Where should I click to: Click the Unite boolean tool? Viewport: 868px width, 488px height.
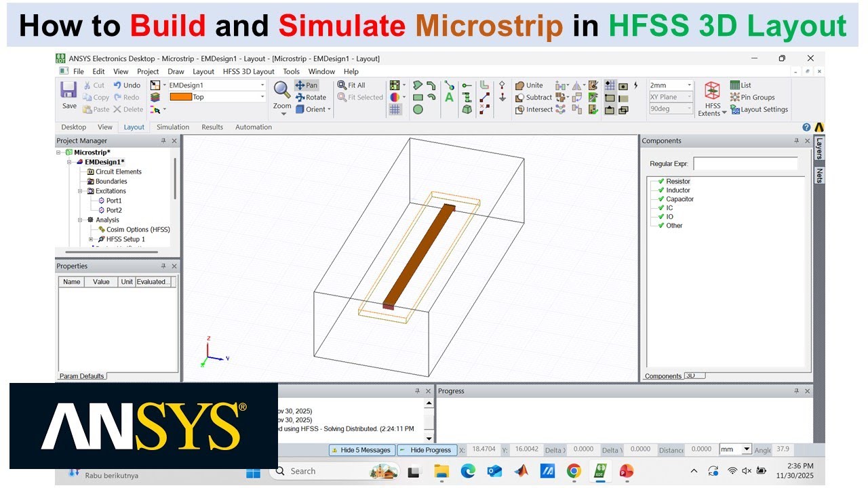click(529, 85)
